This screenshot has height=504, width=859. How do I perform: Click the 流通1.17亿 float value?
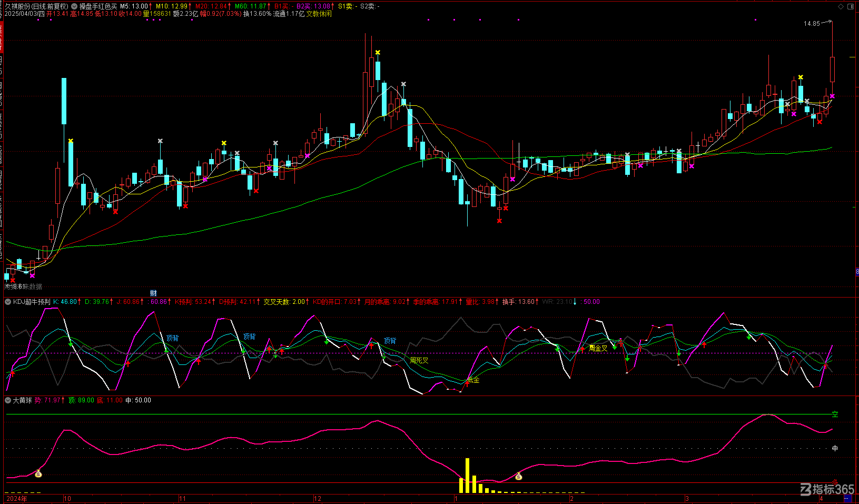(x=289, y=14)
